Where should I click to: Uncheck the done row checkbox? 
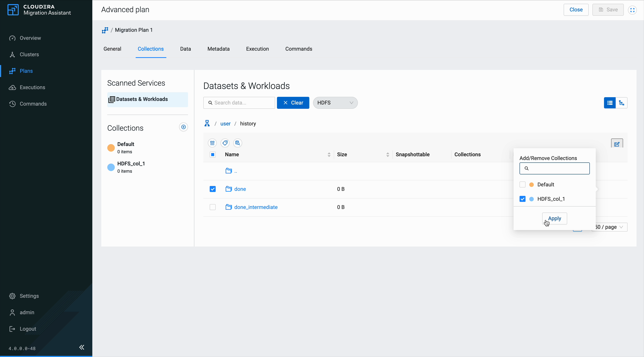[213, 189]
